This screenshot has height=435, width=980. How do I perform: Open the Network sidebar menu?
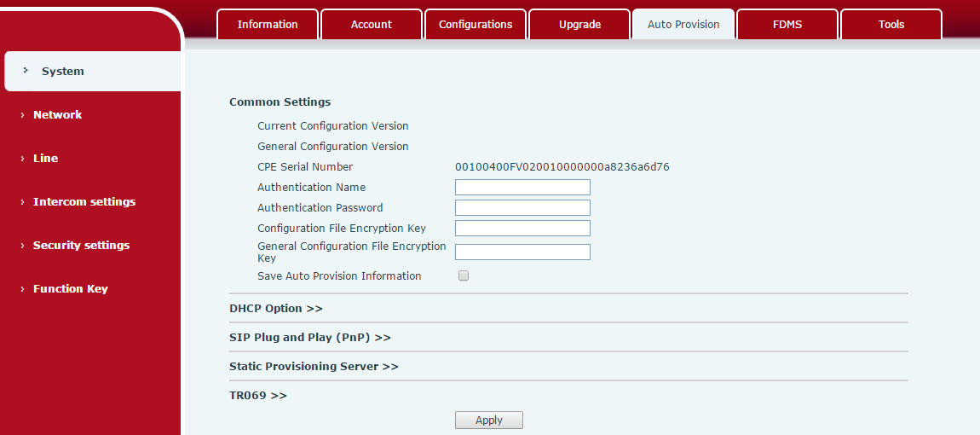(x=57, y=115)
